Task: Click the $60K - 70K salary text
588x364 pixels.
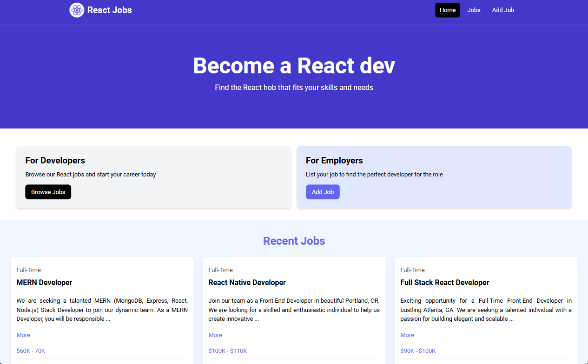Action: (x=31, y=351)
